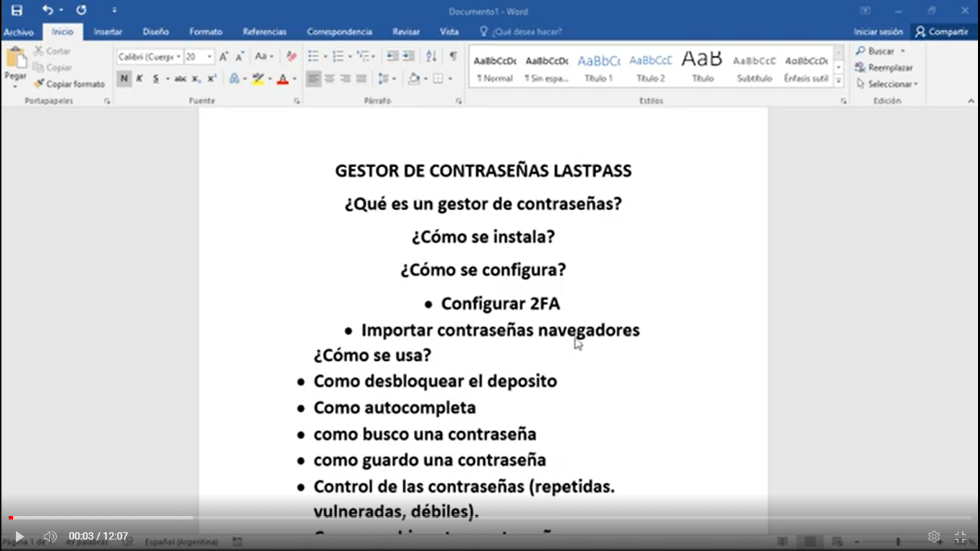Image resolution: width=980 pixels, height=551 pixels.
Task: Switch to Vista tab
Action: pos(449,32)
